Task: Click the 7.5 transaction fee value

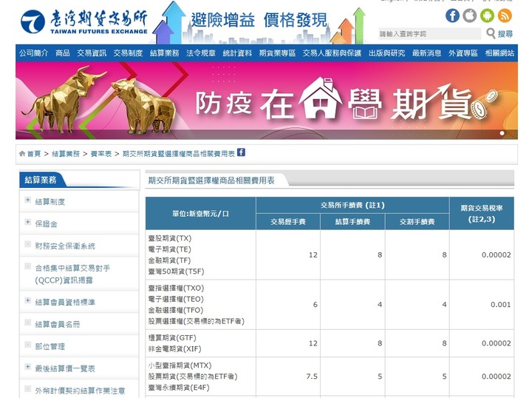Action: [312, 377]
